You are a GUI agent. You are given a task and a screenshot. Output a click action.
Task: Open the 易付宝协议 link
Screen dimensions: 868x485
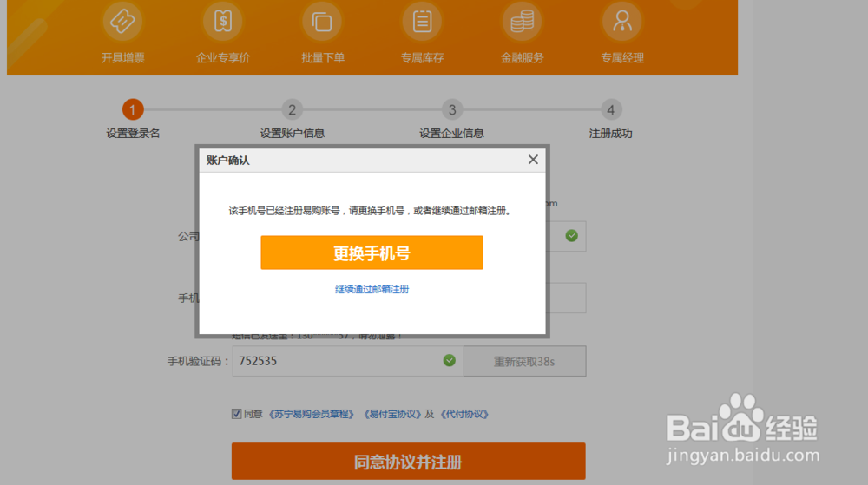pyautogui.click(x=392, y=414)
